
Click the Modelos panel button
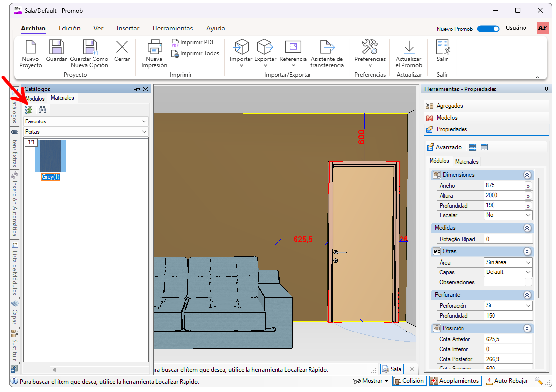click(x=447, y=118)
